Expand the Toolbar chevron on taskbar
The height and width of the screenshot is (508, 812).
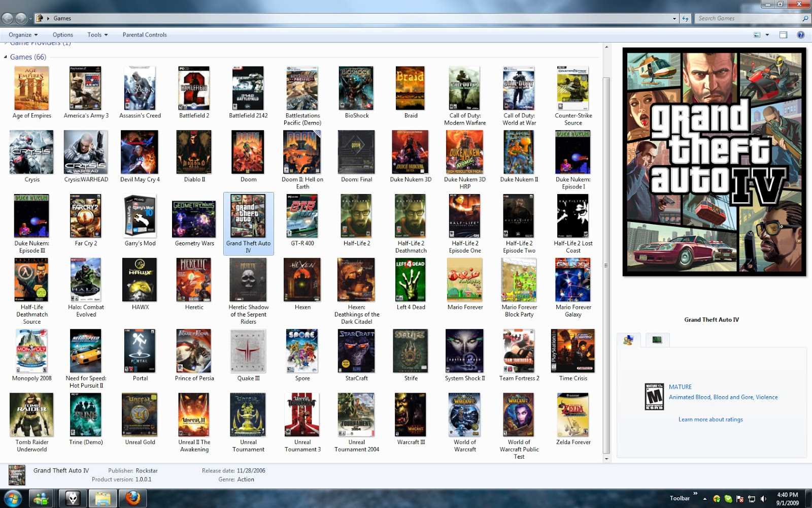(x=695, y=493)
